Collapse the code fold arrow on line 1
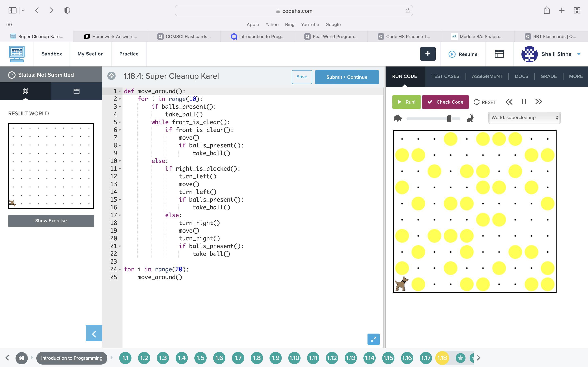588x367 pixels. point(120,91)
